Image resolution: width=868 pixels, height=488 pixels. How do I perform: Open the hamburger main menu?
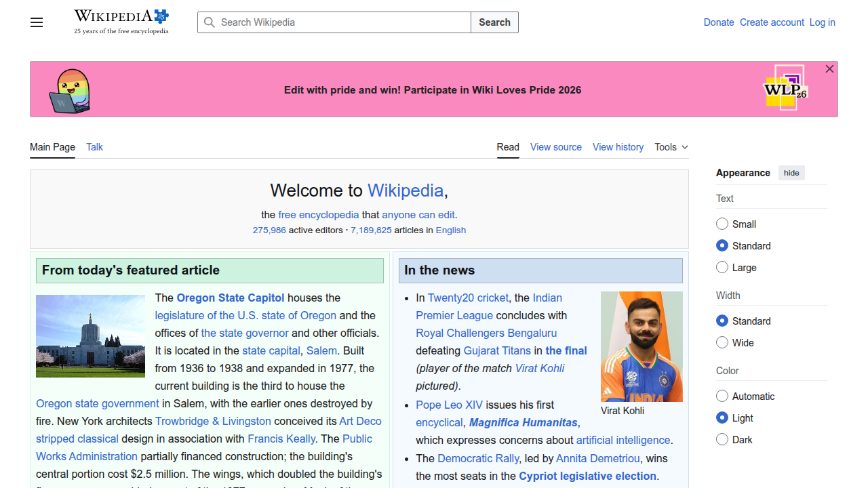coord(37,22)
